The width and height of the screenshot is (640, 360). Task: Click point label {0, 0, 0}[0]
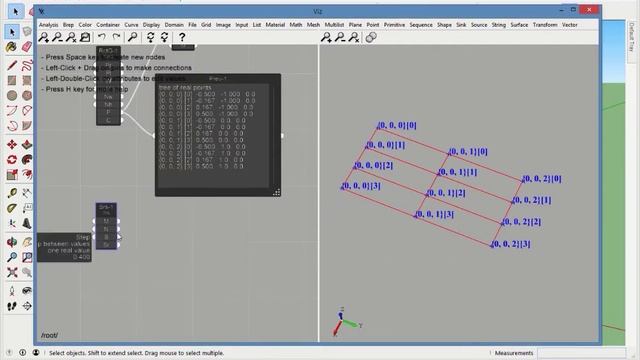(x=398, y=125)
